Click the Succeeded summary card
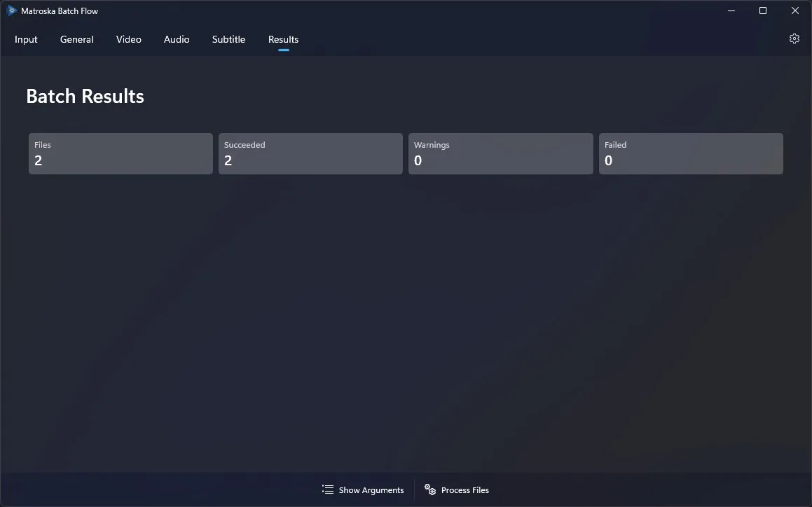The width and height of the screenshot is (812, 507). 310,153
